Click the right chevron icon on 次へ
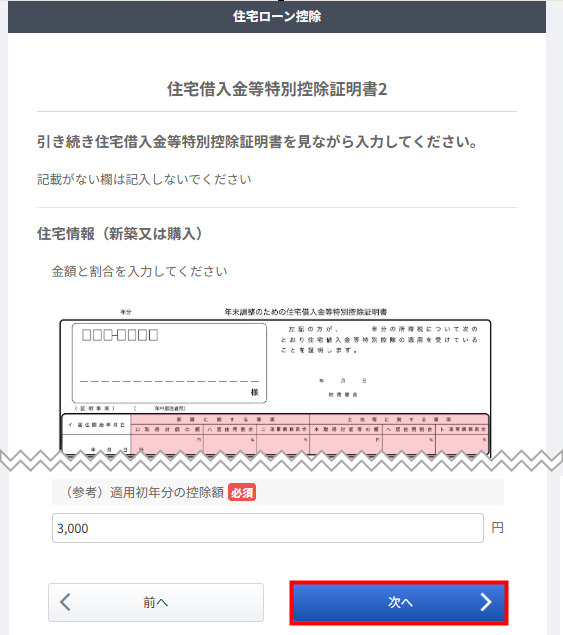The image size is (563, 635). [486, 602]
